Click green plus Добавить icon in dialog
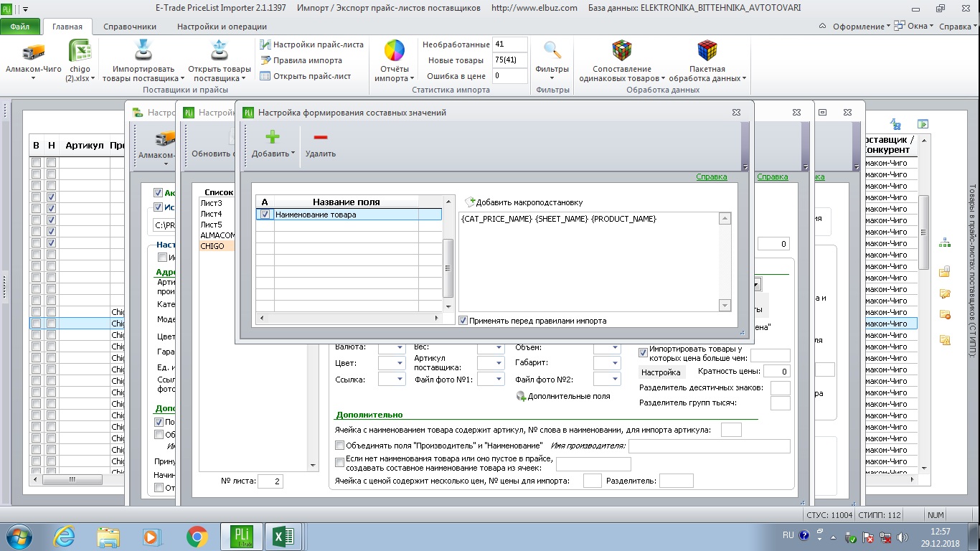This screenshot has height=551, width=980. point(273,136)
